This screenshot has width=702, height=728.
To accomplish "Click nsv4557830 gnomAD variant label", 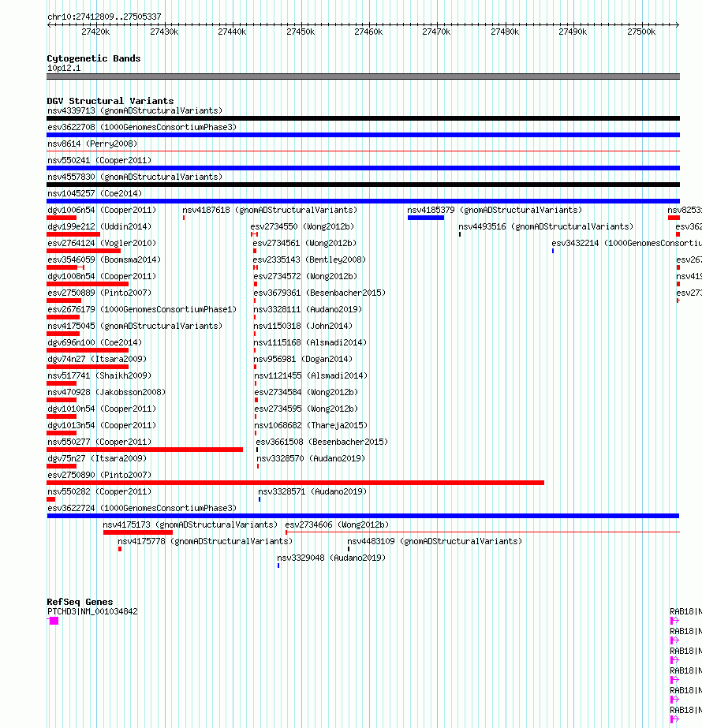I will [x=135, y=177].
